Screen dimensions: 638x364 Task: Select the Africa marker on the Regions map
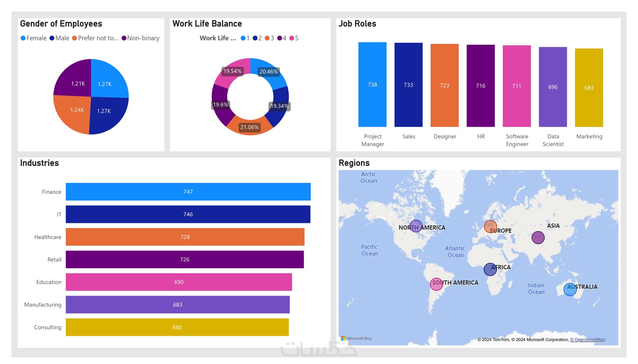pyautogui.click(x=490, y=269)
